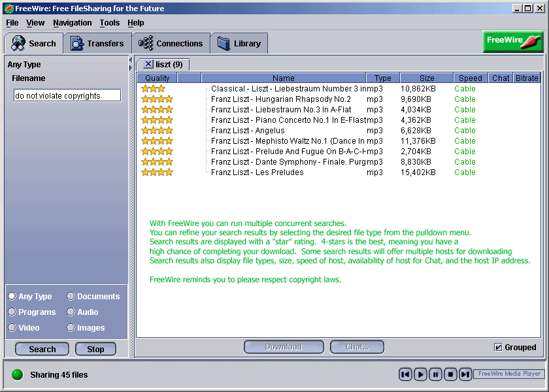Sort results by Size column header
Screen dimensions: 549x392
click(x=427, y=78)
